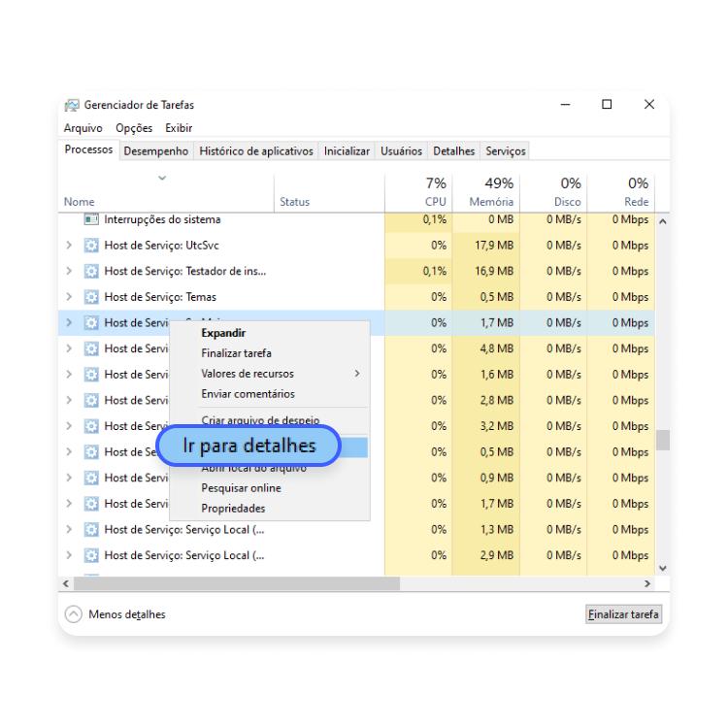
Task: Choose Pesquisar online in the context menu
Action: tap(270, 488)
